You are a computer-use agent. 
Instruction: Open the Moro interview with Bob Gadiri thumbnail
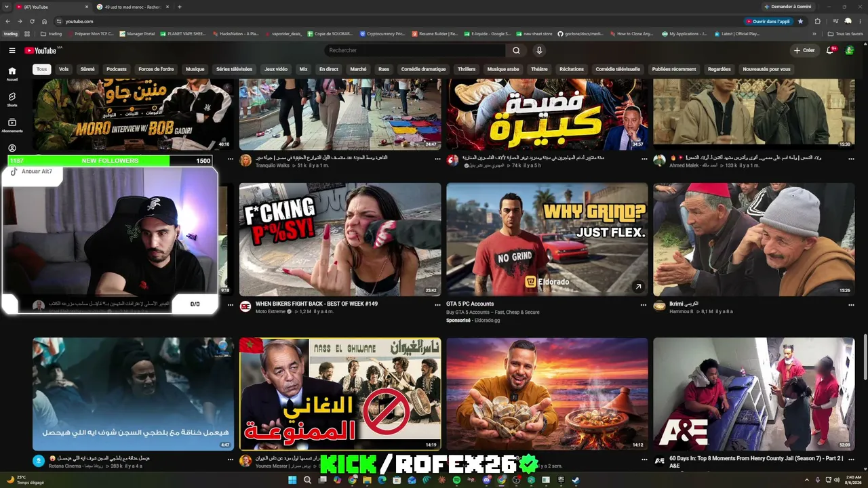pyautogui.click(x=133, y=114)
